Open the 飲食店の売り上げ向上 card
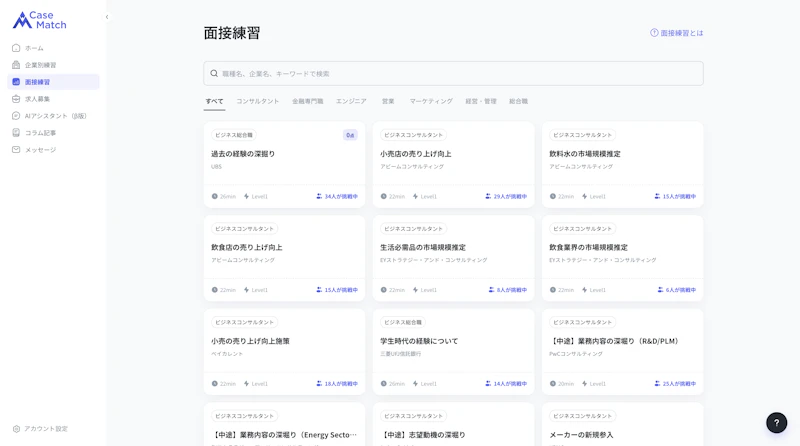This screenshot has width=800, height=446. coord(284,258)
